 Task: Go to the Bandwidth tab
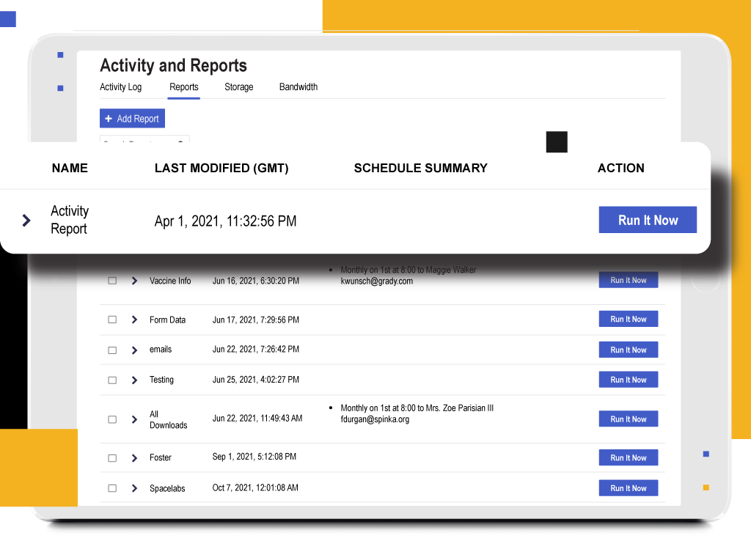click(x=298, y=87)
